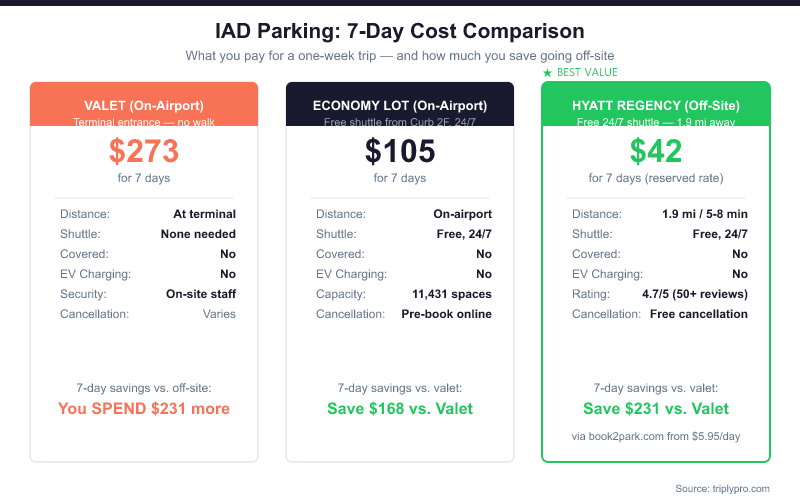
Task: Click the "Free cancellation" value
Action: pyautogui.click(x=697, y=314)
